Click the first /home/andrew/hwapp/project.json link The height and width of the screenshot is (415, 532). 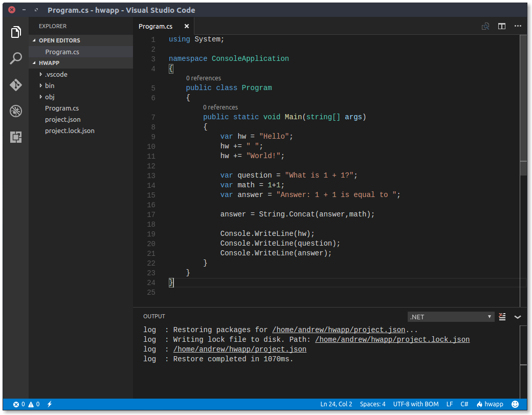[339, 330]
